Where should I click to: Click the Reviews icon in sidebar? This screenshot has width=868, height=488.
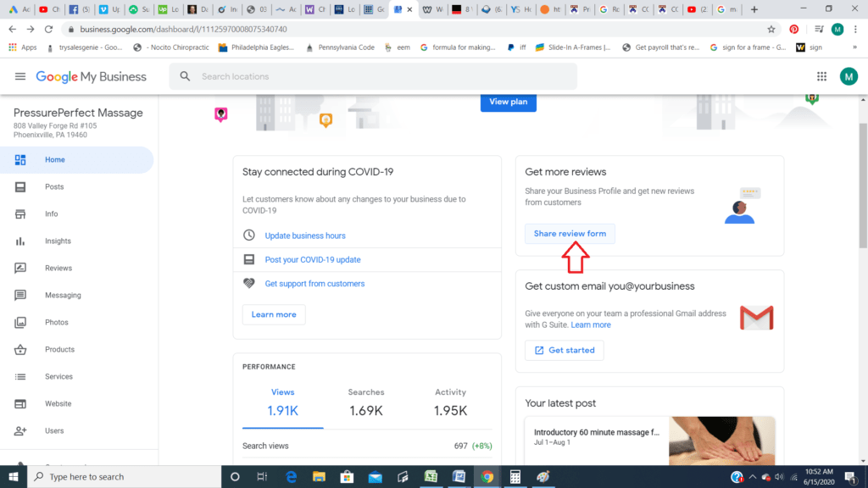20,269
